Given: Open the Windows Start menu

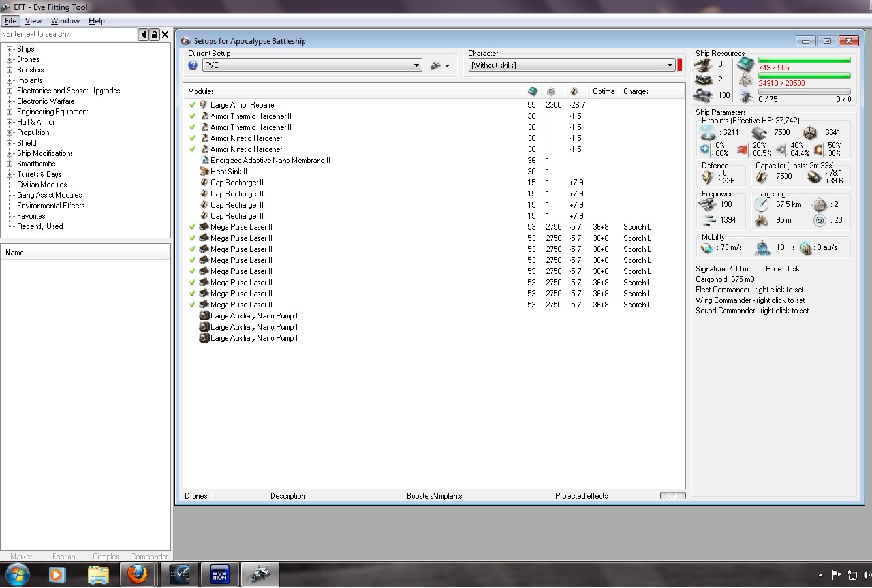Looking at the screenshot, I should 17,574.
